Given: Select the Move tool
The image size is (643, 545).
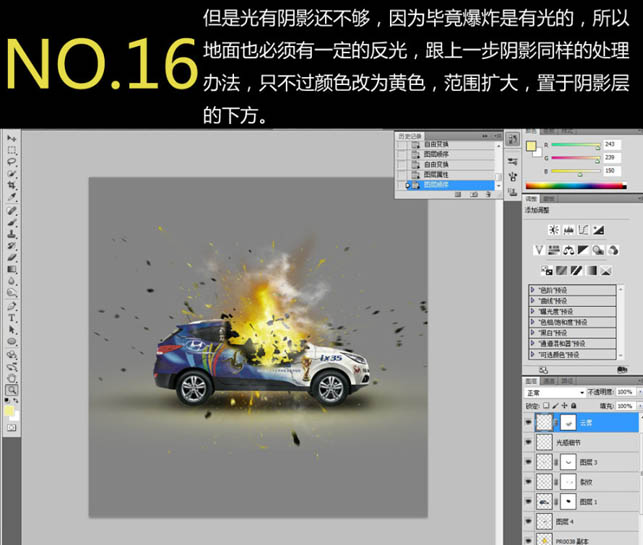Looking at the screenshot, I should 11,138.
